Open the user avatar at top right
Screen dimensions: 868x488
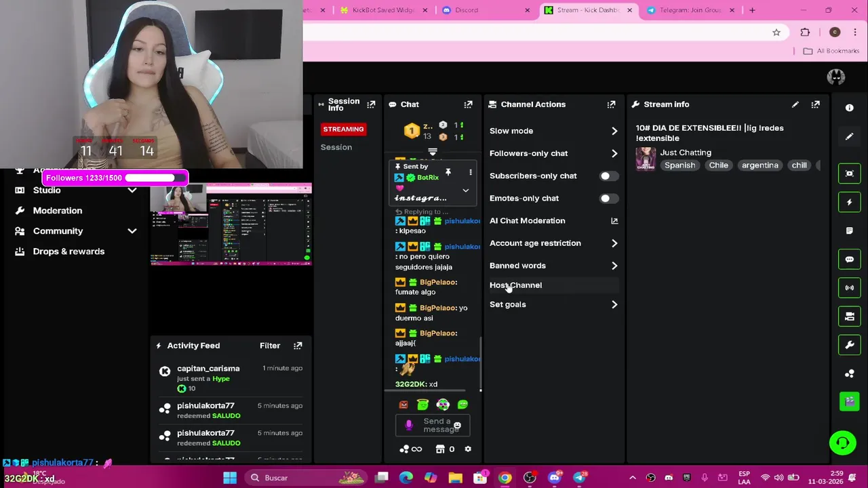(x=835, y=77)
